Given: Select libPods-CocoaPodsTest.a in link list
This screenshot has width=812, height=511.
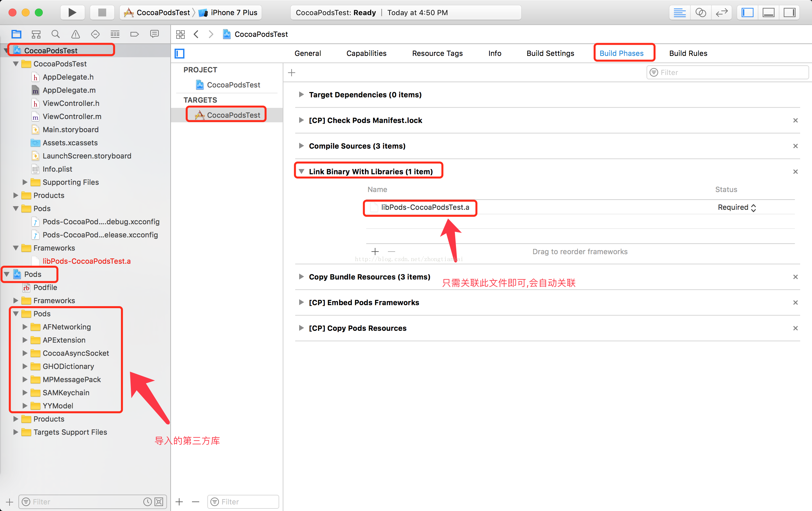Looking at the screenshot, I should [425, 207].
